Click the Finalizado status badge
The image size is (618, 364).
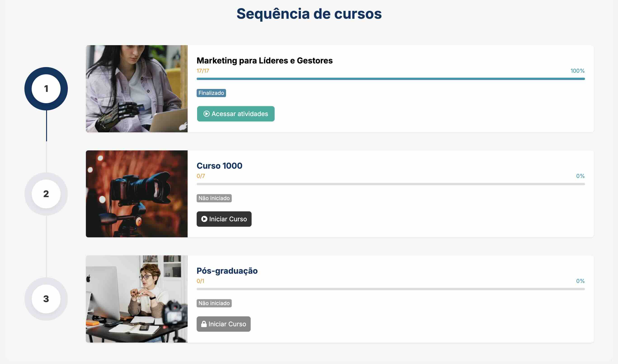coord(211,93)
